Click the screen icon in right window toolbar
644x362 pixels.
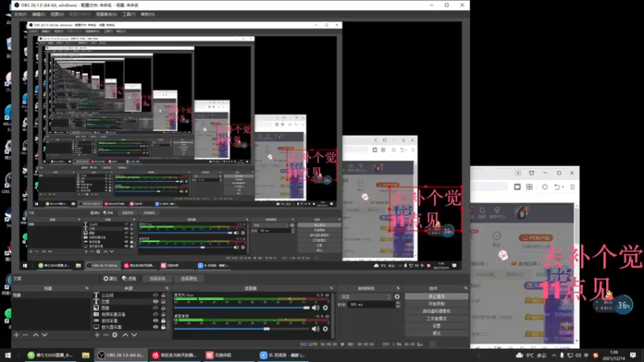tap(517, 187)
